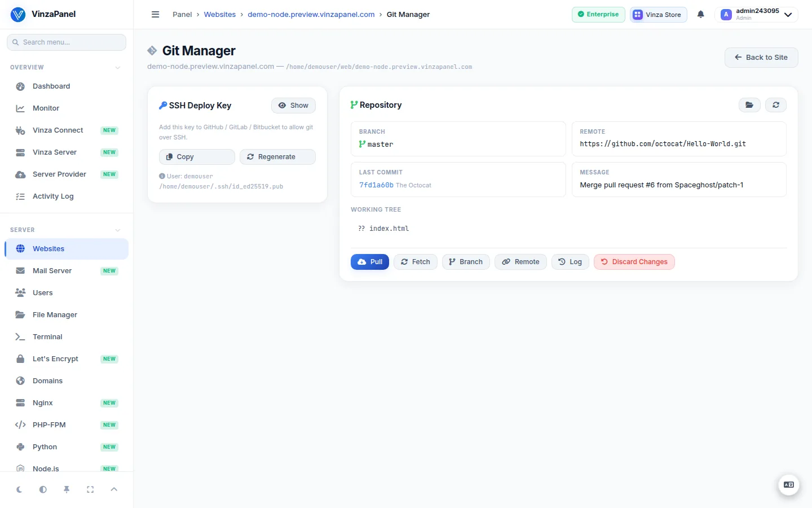Click the VinzaPanel logo
This screenshot has height=508, width=812.
tap(43, 14)
